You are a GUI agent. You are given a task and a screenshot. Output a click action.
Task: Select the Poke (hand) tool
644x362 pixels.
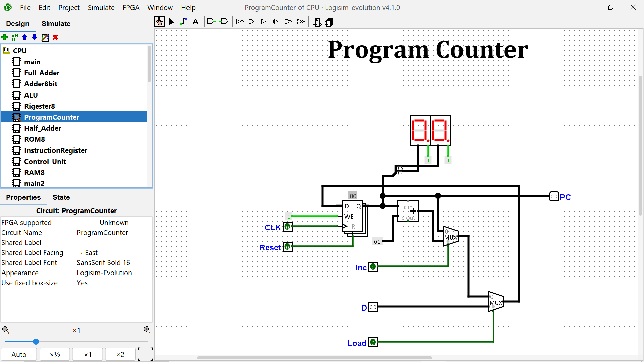[x=159, y=22]
